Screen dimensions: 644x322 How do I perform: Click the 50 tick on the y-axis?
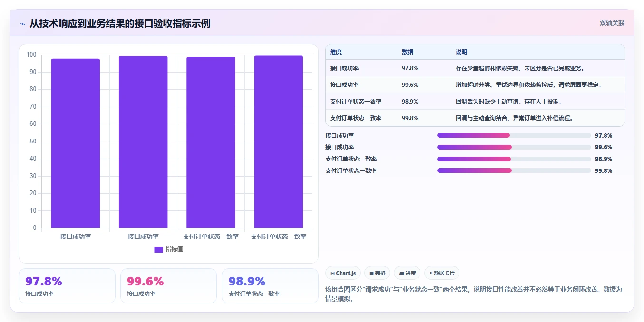coord(33,141)
